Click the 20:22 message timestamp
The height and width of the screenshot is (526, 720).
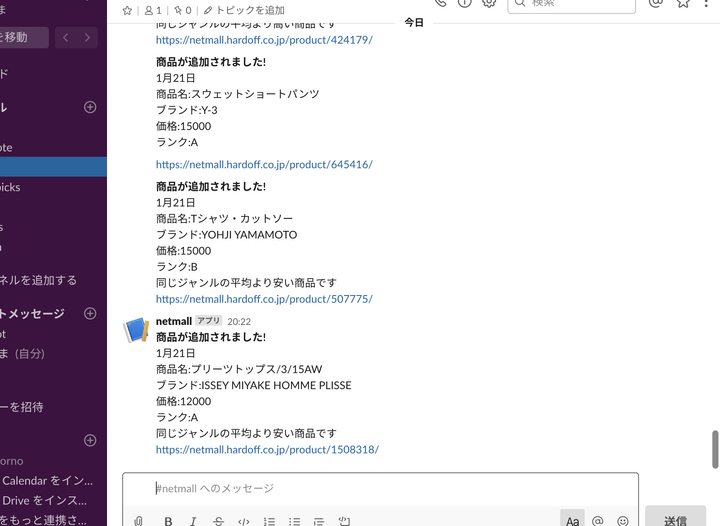point(239,321)
